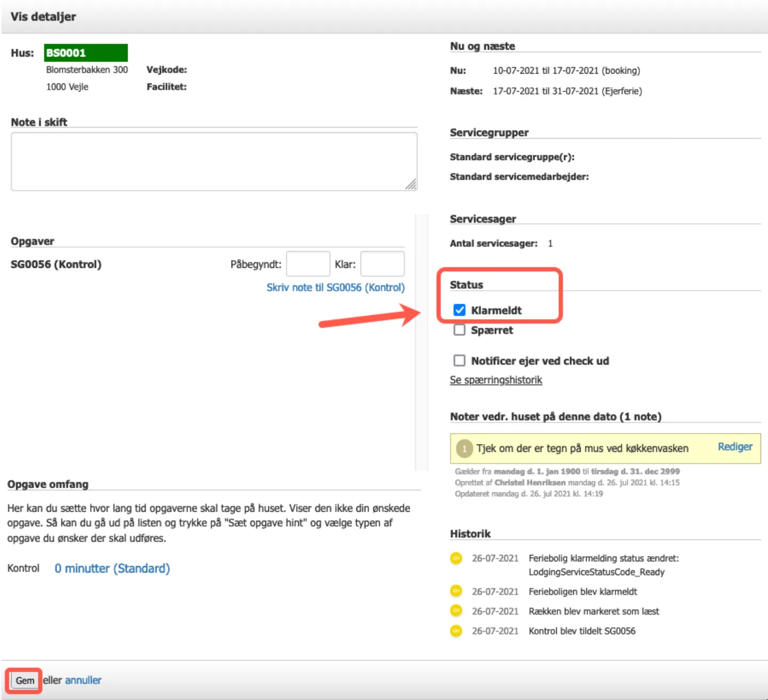
Task: Click the number 1 badge on the yellow note
Action: point(465,449)
